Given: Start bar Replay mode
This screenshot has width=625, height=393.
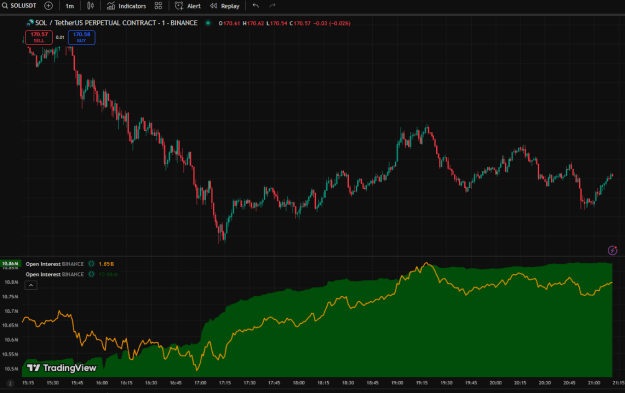Looking at the screenshot, I should pyautogui.click(x=224, y=6).
